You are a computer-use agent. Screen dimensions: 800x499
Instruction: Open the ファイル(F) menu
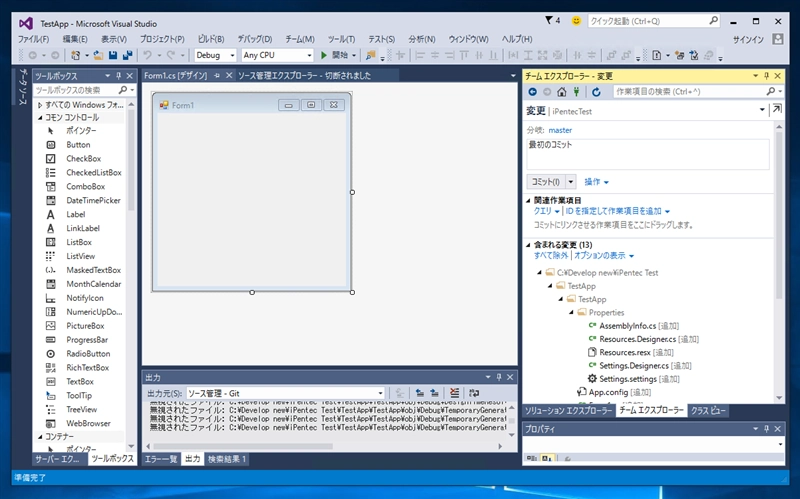tap(33, 39)
